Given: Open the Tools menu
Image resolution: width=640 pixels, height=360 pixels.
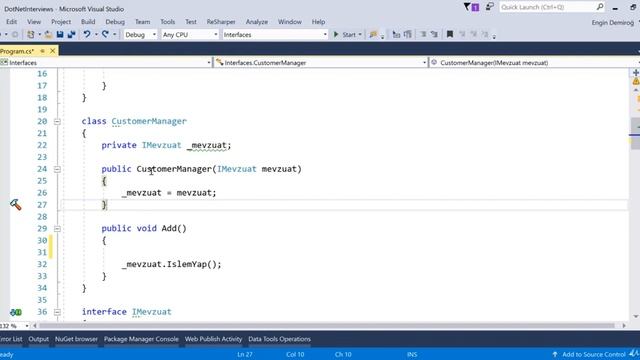Looking at the screenshot, I should (167, 22).
